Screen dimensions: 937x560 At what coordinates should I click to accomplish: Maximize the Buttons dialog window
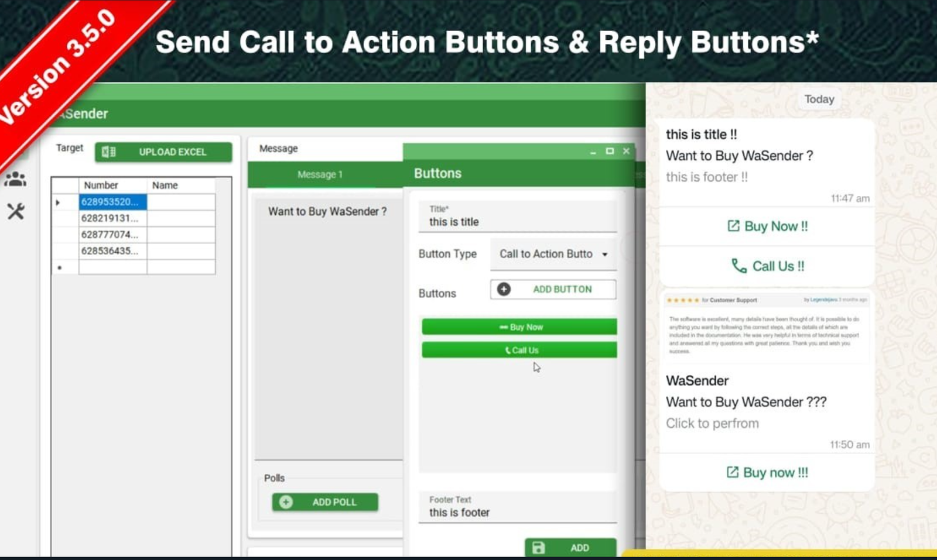[x=610, y=151]
